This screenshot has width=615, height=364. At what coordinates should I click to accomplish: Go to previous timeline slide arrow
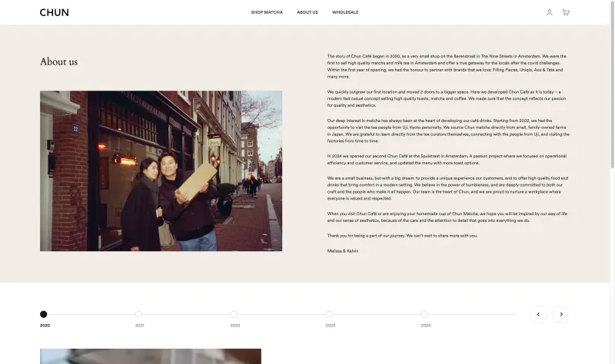538,314
